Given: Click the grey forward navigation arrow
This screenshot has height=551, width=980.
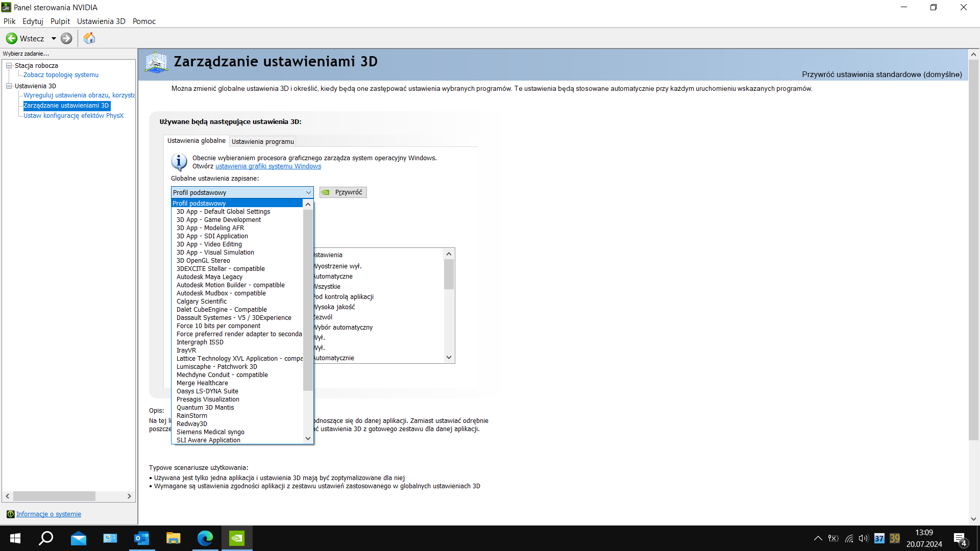Looking at the screenshot, I should [x=66, y=38].
